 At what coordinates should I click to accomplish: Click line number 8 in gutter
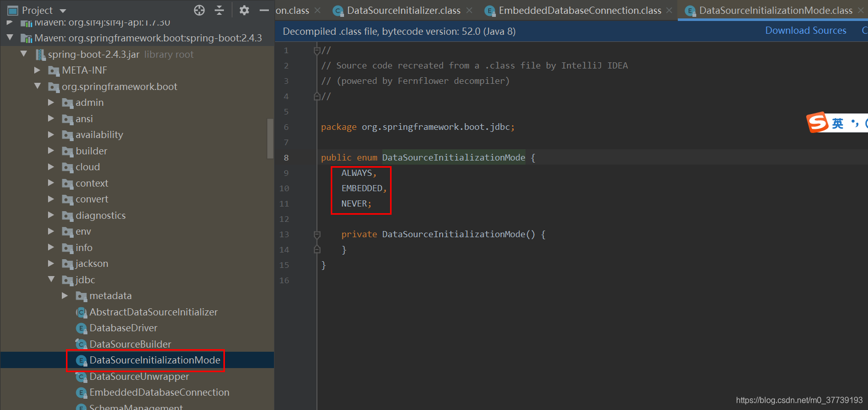286,157
